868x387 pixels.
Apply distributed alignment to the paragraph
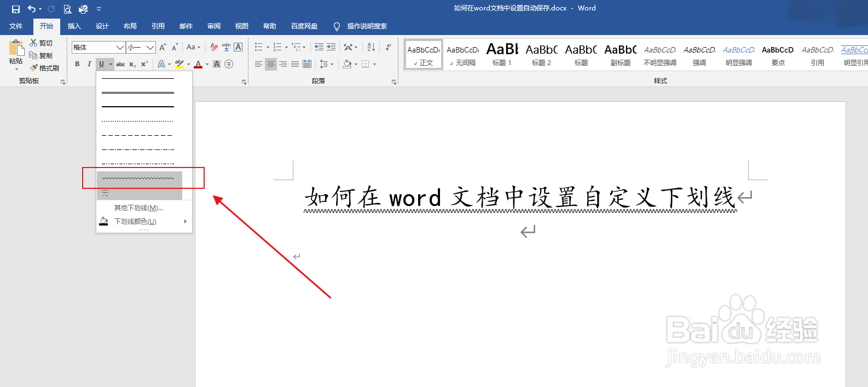coord(307,64)
